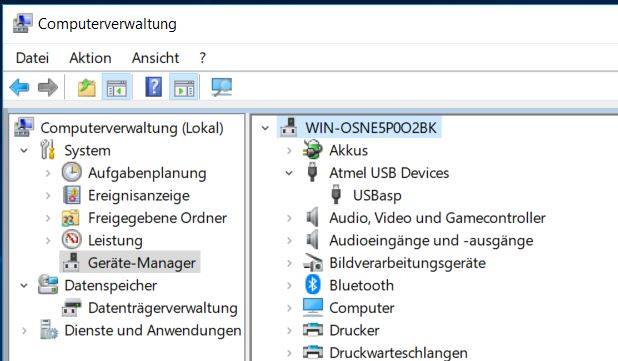
Task: Expand Dienste und Anwendungen node
Action: point(24,330)
